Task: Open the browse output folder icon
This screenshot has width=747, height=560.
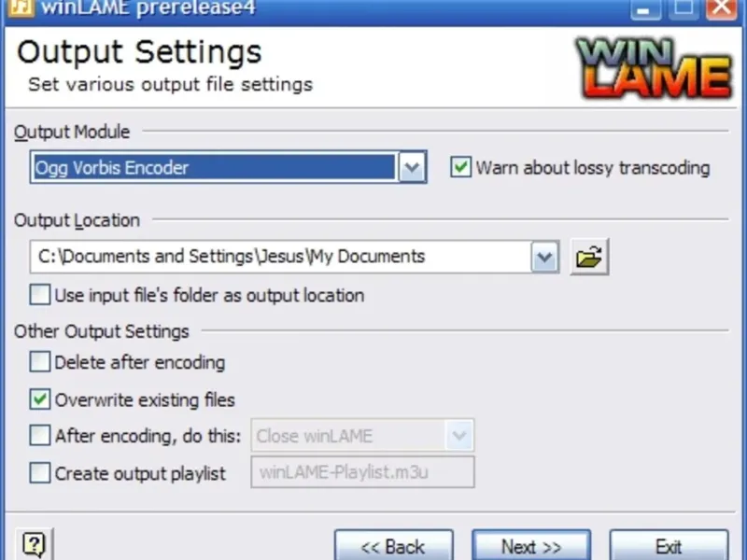Action: pyautogui.click(x=589, y=258)
